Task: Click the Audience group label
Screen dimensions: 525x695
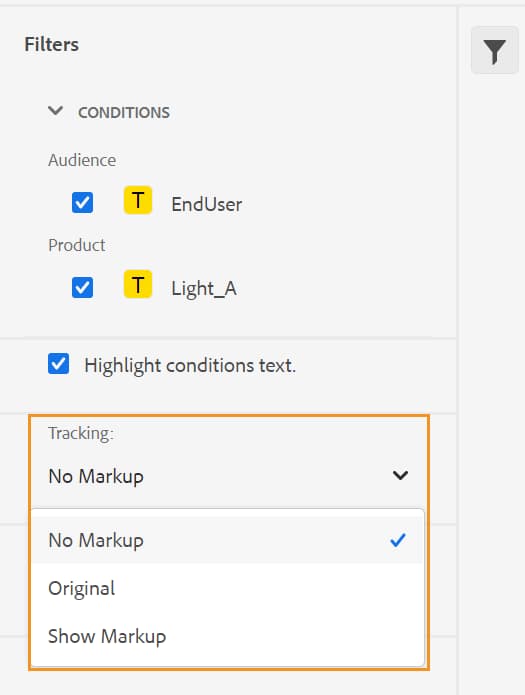Action: (x=82, y=160)
